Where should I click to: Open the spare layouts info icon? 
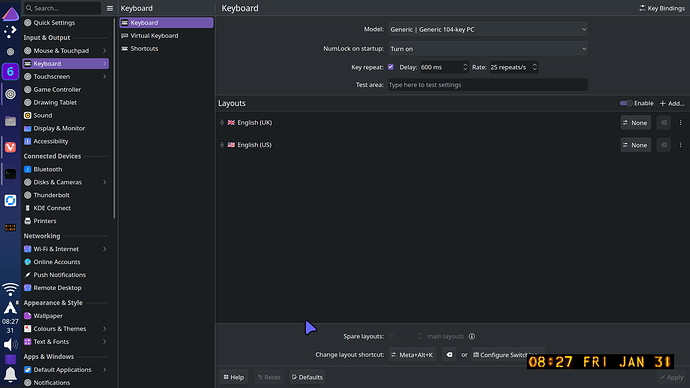point(472,337)
